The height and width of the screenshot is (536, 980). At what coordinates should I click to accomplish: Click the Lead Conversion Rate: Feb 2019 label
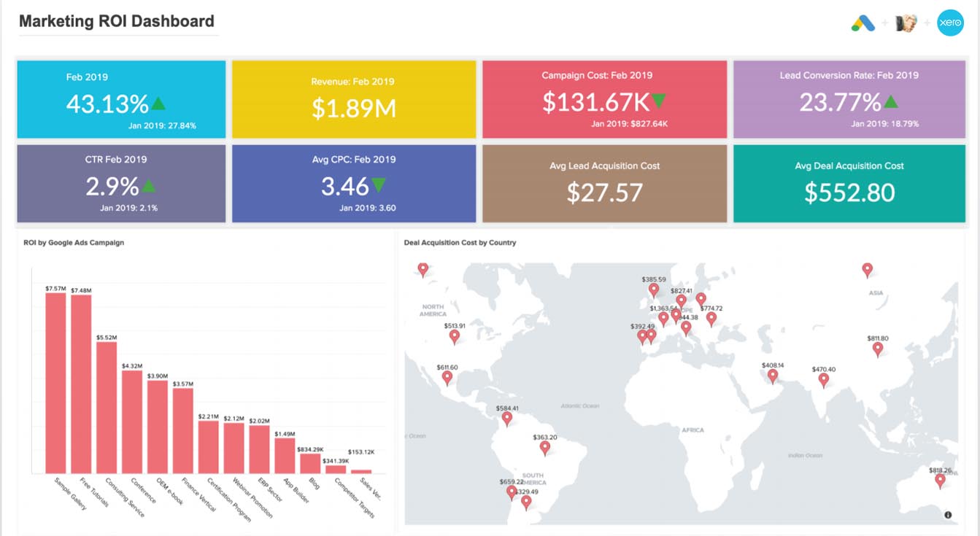849,75
